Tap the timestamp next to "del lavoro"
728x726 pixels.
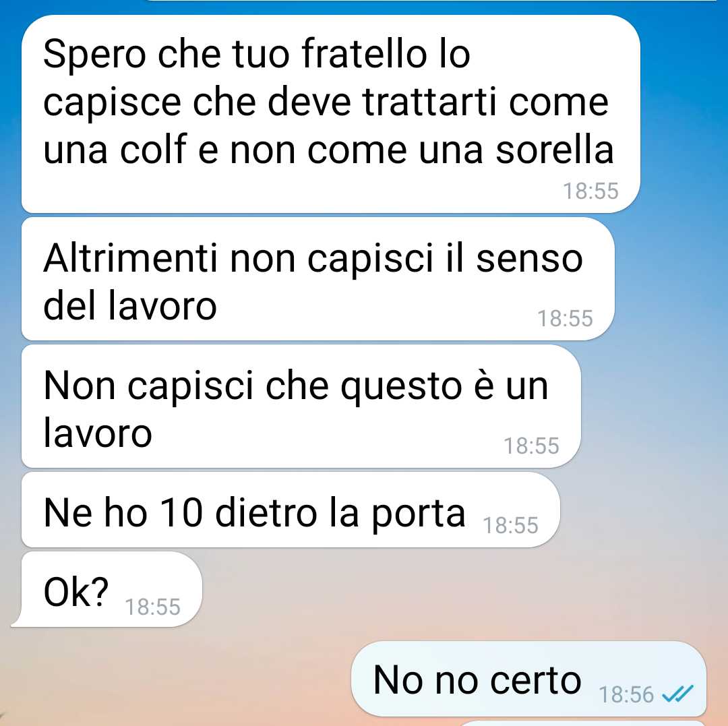point(565,318)
